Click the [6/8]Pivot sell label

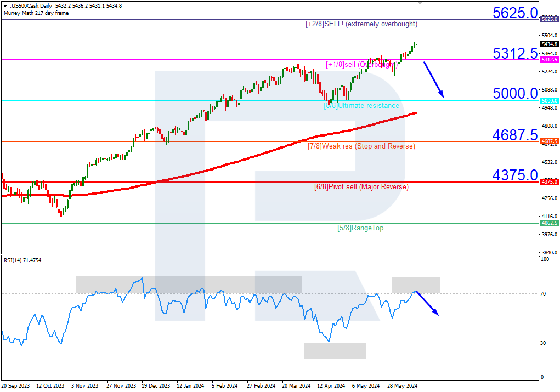pos(360,186)
